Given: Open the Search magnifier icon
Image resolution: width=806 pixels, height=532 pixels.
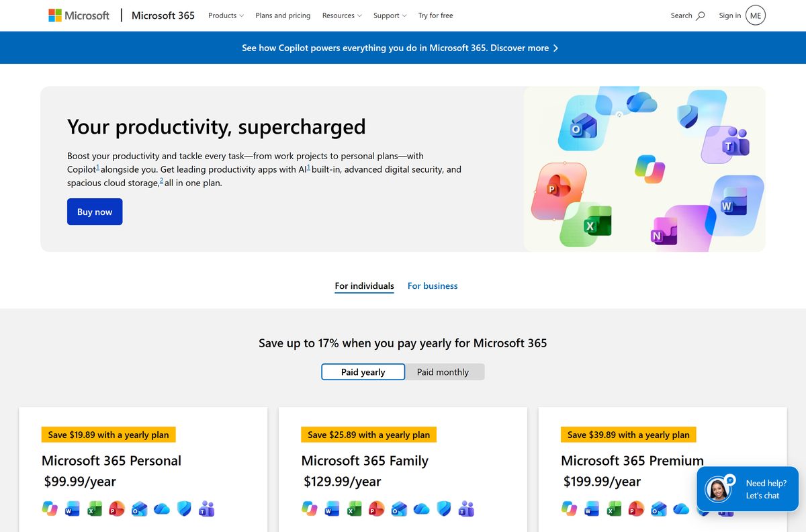Looking at the screenshot, I should 701,15.
